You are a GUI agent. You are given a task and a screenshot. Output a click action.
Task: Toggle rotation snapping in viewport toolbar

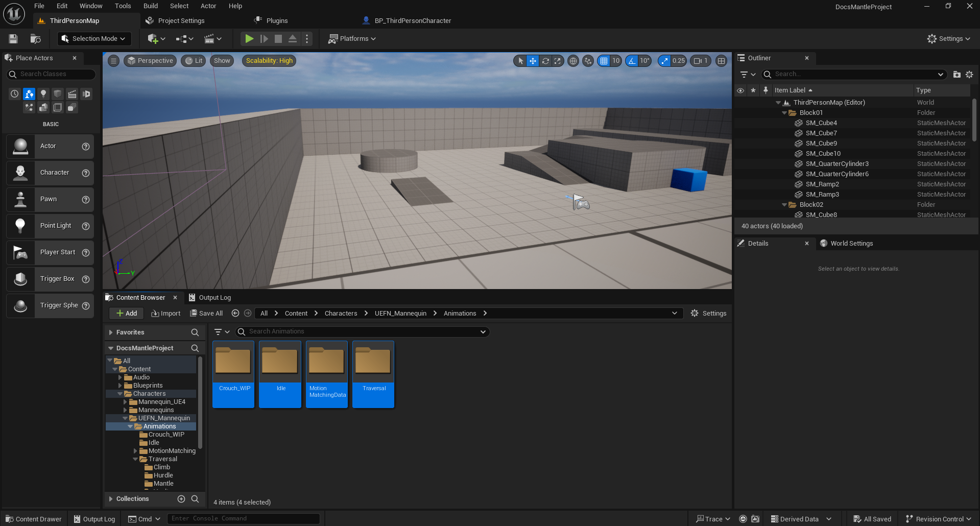pyautogui.click(x=632, y=61)
